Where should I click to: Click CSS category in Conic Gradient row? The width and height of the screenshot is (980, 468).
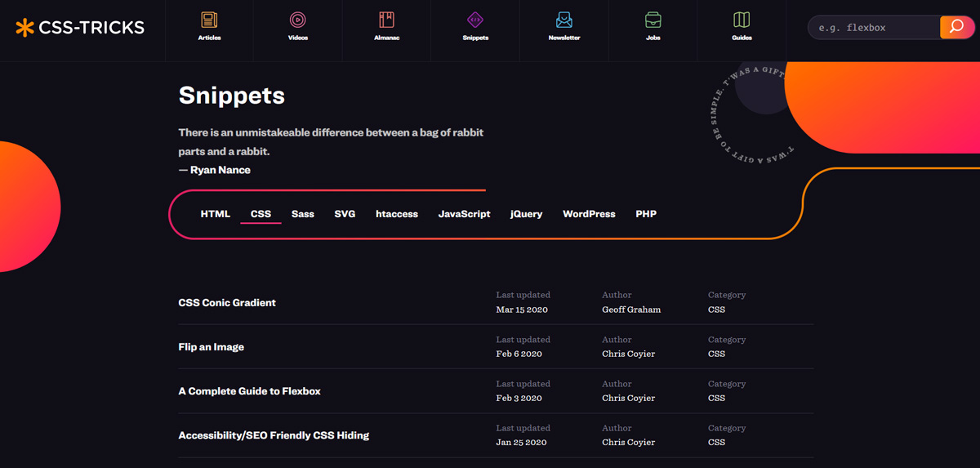click(716, 310)
